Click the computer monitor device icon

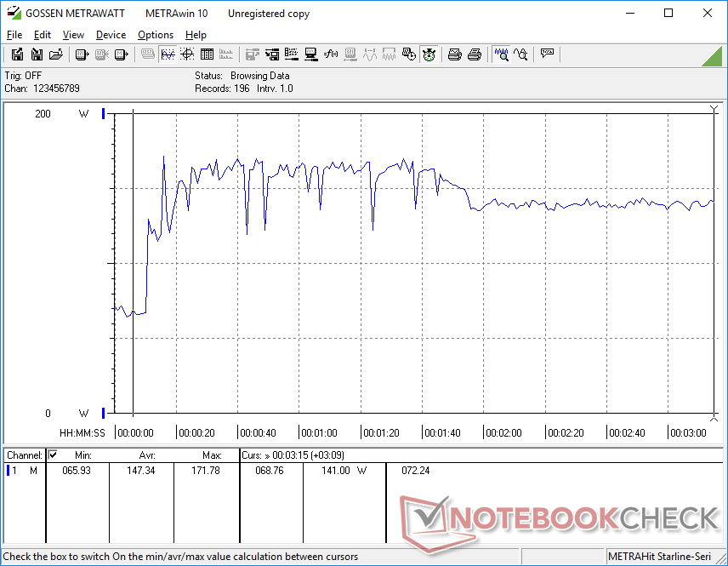click(x=310, y=54)
